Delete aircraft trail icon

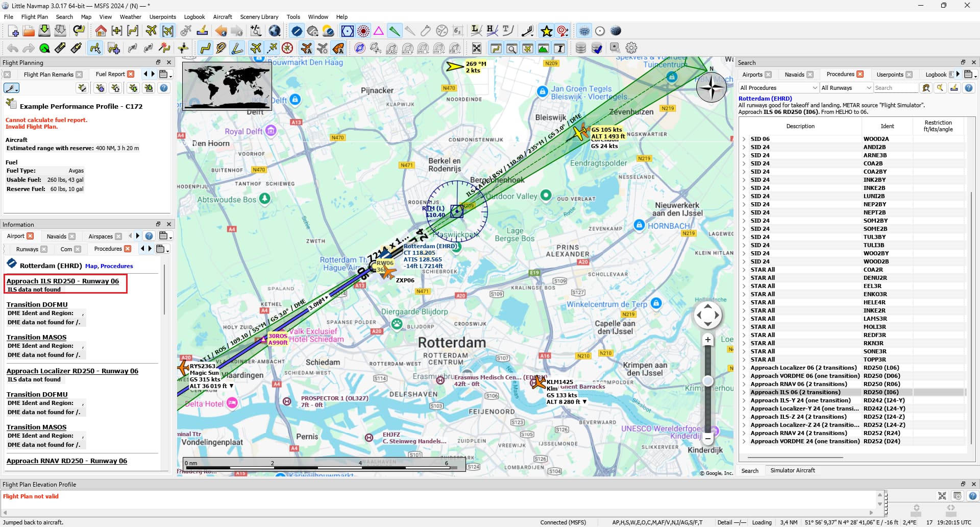click(x=186, y=31)
